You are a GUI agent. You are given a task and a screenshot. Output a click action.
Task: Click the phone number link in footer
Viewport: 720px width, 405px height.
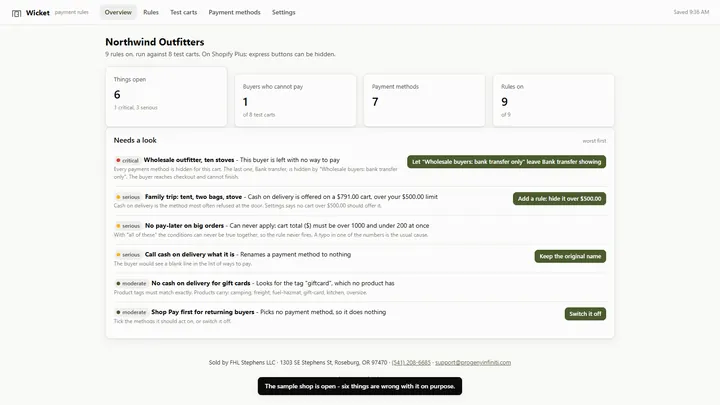[x=411, y=362]
